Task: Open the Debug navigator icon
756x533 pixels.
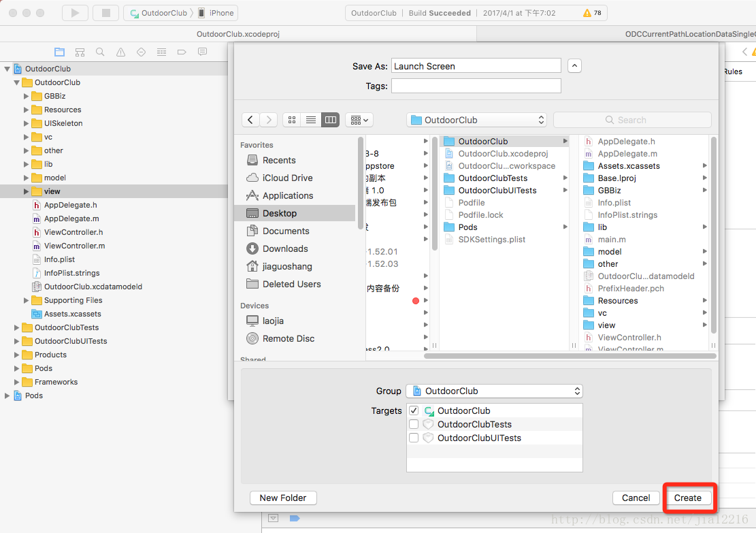Action: (161, 52)
